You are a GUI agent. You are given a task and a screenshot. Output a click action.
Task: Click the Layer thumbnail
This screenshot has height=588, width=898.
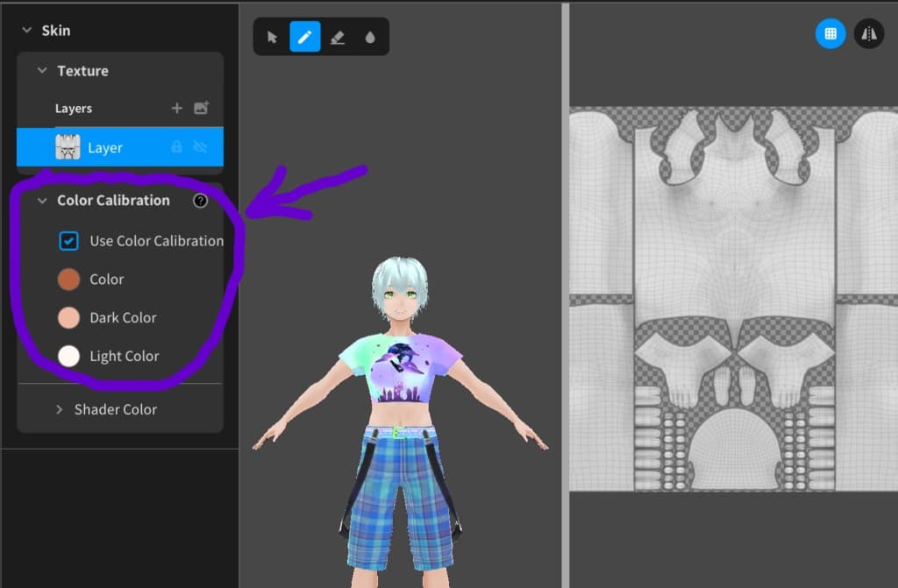(x=68, y=147)
